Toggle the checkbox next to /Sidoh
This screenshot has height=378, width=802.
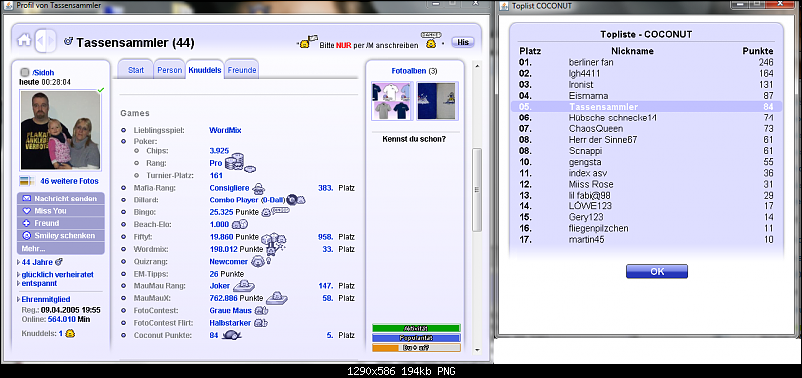[25, 73]
